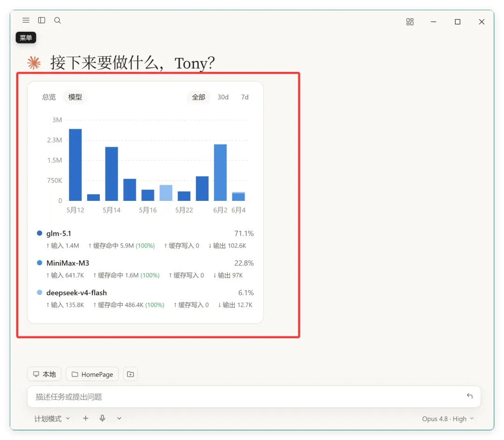Click the plus attachment icon
Screen dimensions: 504x440
click(85, 418)
